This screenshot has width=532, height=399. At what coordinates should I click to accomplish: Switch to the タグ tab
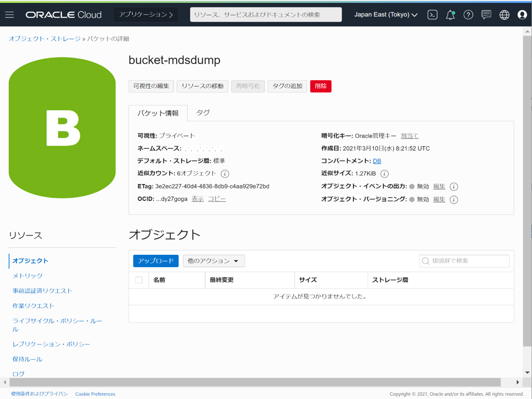203,113
